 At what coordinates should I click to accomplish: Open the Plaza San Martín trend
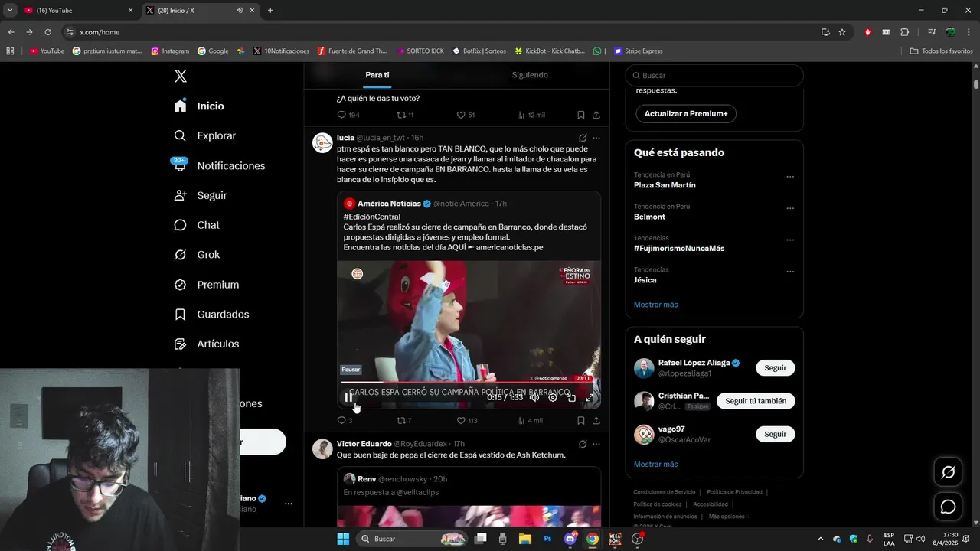665,185
